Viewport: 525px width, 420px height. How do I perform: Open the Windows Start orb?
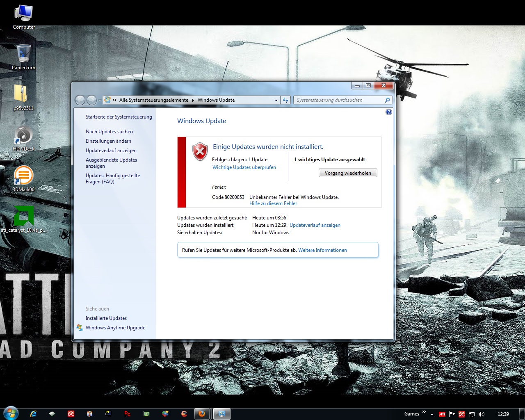coord(11,413)
